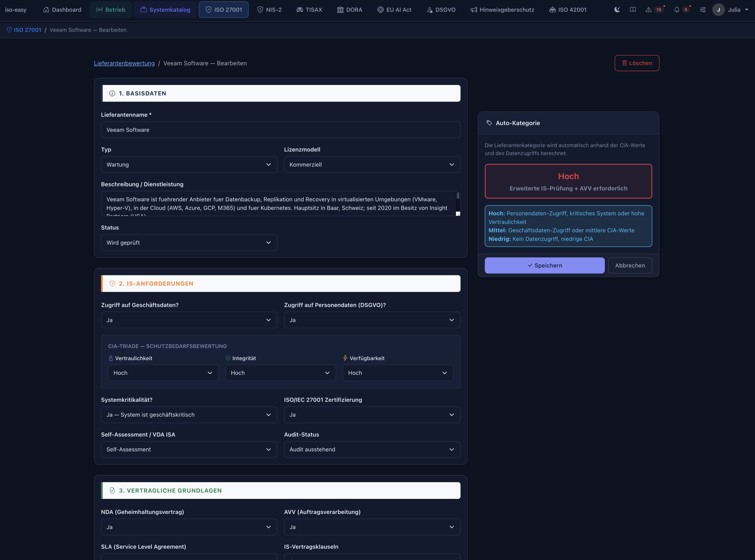Viewport: 755px width, 560px height.
Task: Follow the Lieferantenbewertung breadcrumb link
Action: pyautogui.click(x=124, y=63)
